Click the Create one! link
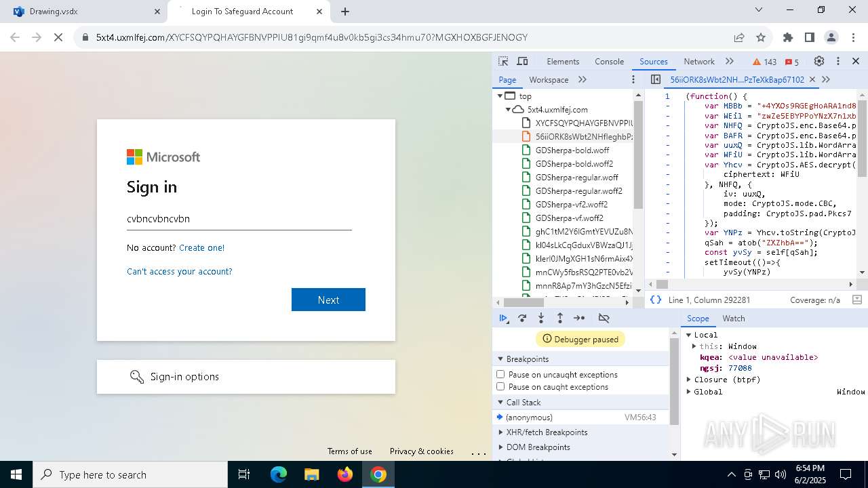 201,248
